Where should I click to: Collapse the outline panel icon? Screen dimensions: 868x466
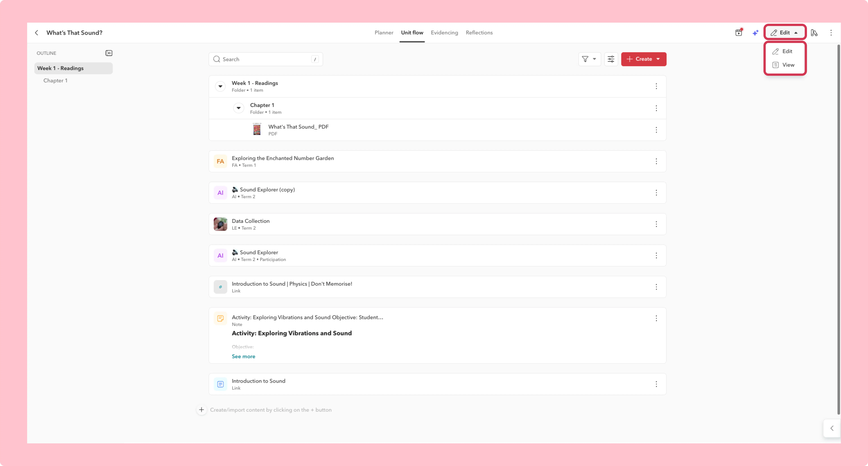point(109,53)
